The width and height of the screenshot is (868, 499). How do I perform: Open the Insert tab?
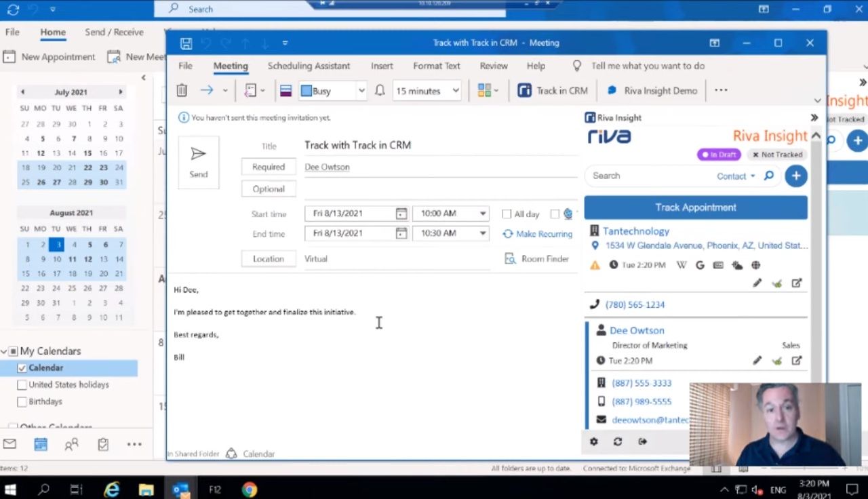[382, 66]
